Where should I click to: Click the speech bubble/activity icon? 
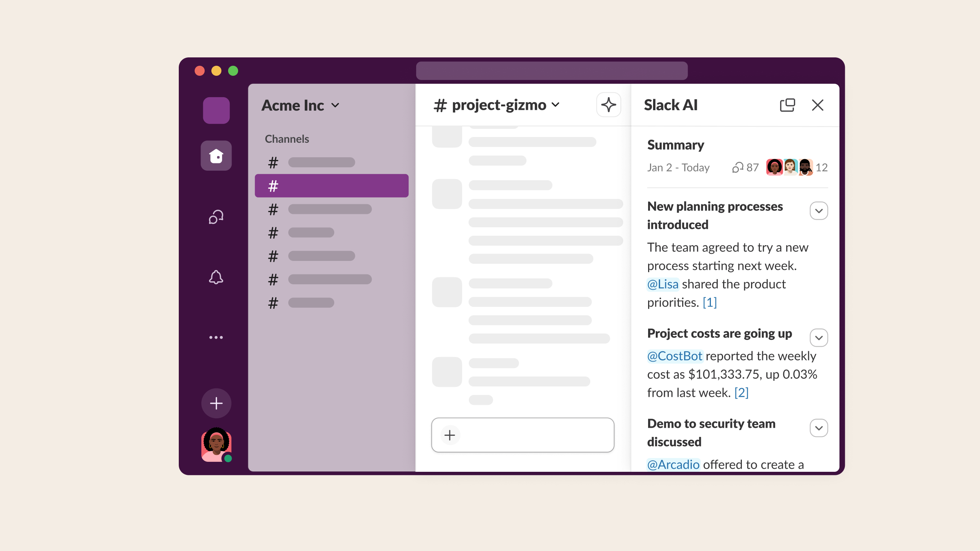(x=216, y=217)
